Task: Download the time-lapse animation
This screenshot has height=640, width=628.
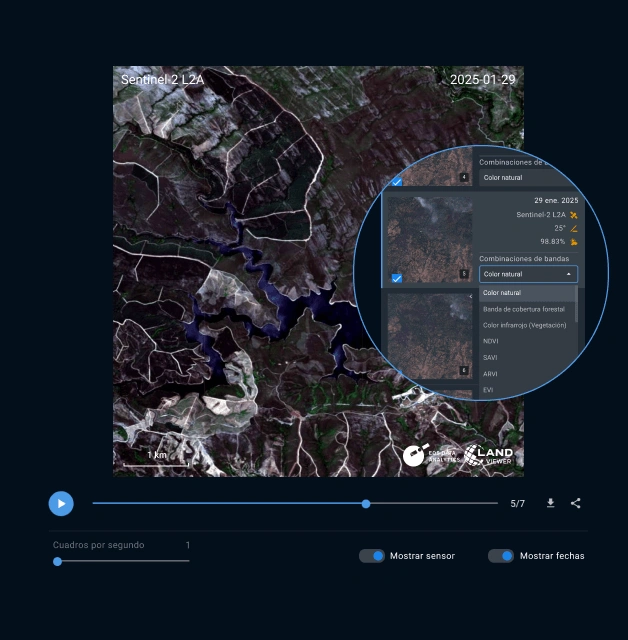Action: click(550, 503)
